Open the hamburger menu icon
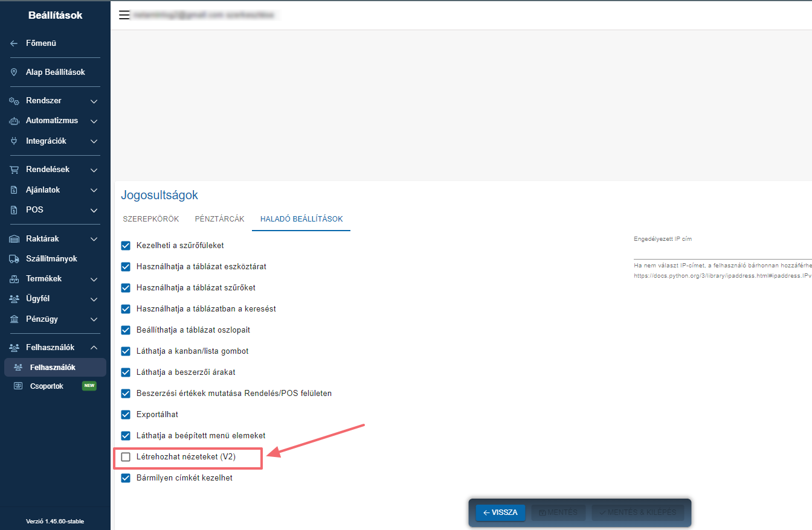 tap(124, 15)
